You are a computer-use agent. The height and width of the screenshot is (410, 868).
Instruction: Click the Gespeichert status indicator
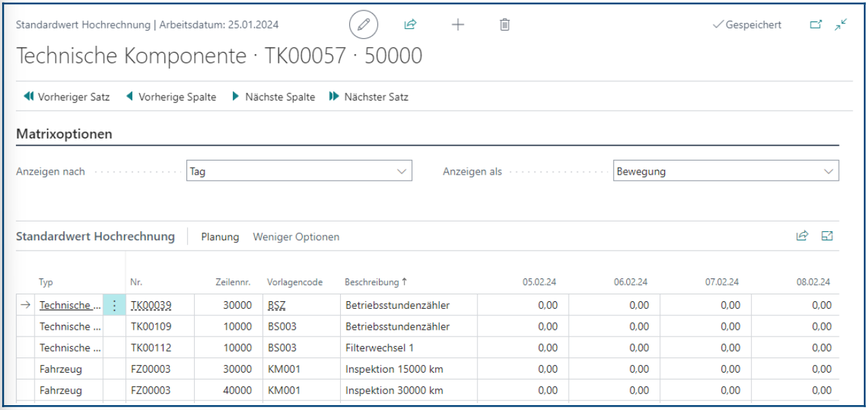coord(747,25)
